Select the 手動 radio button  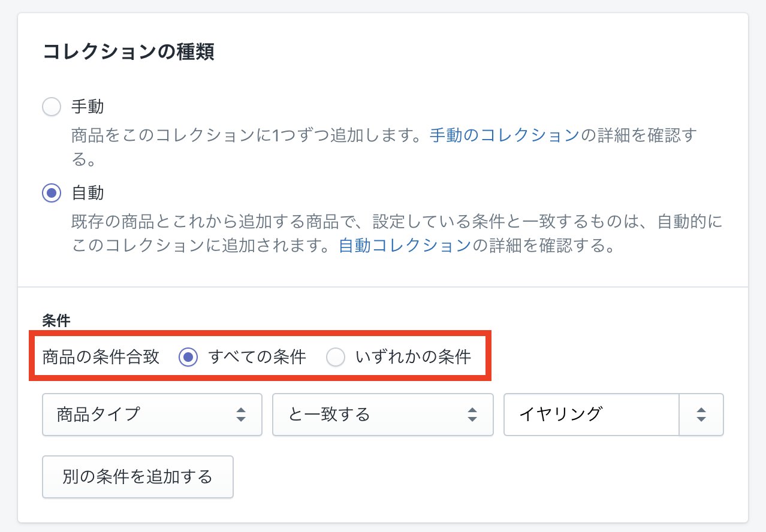click(x=52, y=107)
